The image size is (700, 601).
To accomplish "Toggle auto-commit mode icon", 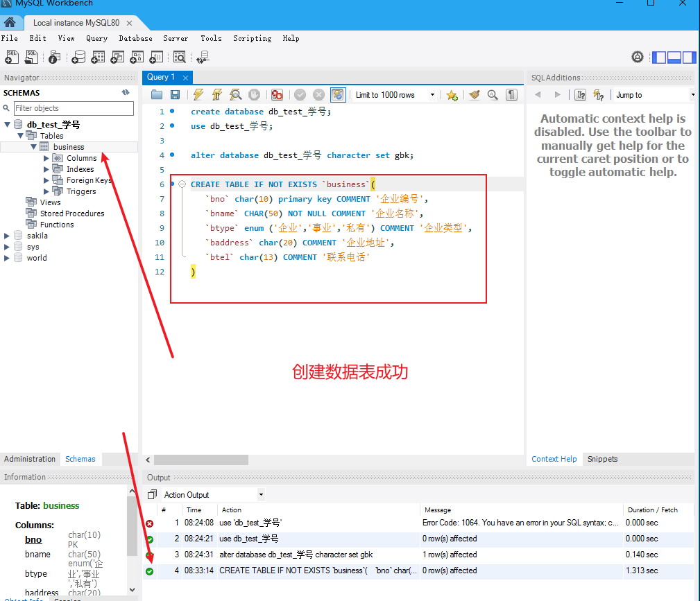I will pyautogui.click(x=338, y=94).
